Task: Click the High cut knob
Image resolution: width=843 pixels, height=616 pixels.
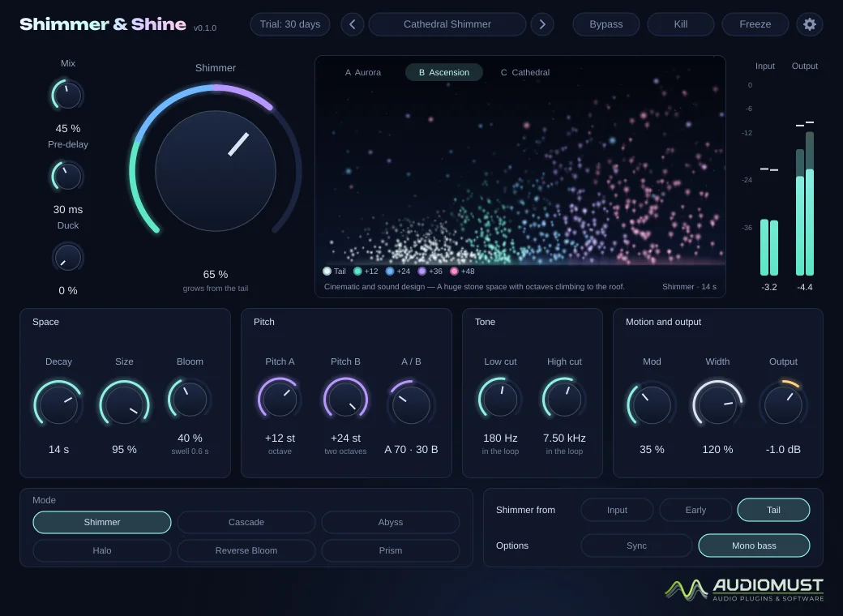Action: (x=564, y=400)
